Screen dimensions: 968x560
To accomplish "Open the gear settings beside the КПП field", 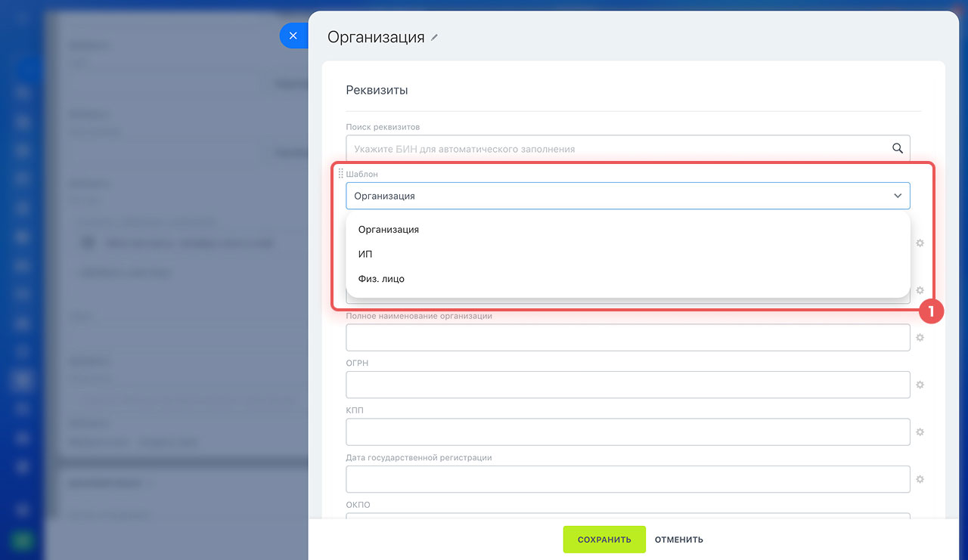I will [920, 432].
